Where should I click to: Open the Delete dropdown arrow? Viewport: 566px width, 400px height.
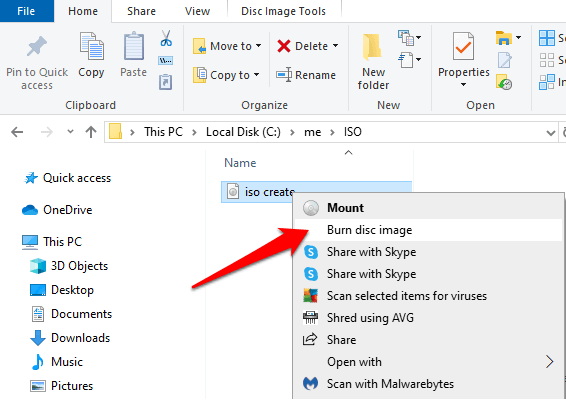(336, 45)
